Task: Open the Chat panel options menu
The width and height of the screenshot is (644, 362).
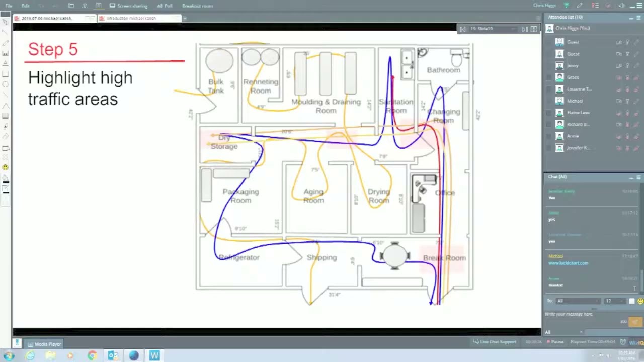Action: coord(639,177)
